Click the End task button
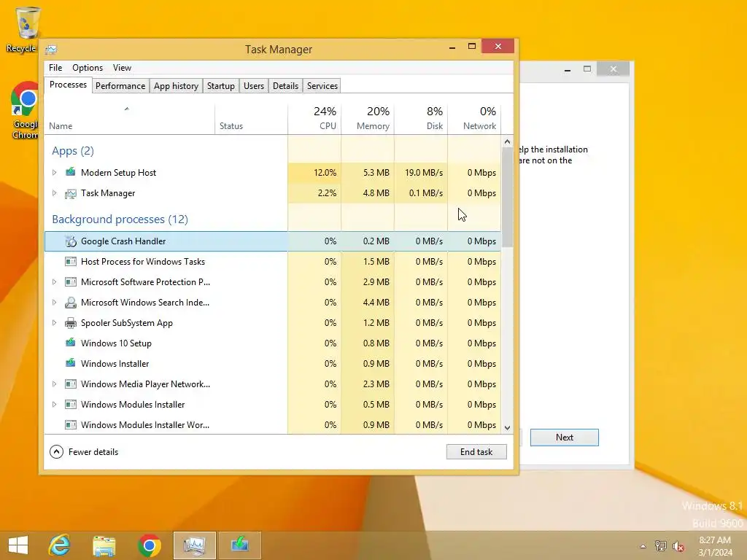 coord(476,452)
